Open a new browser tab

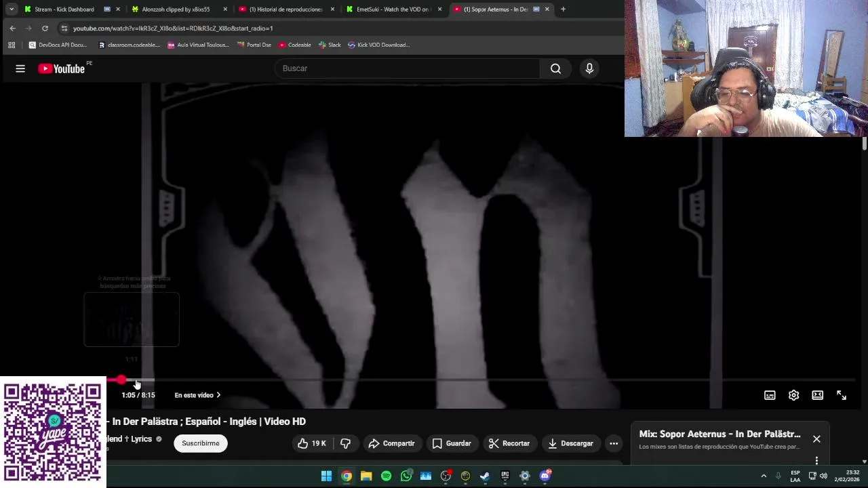tap(563, 9)
